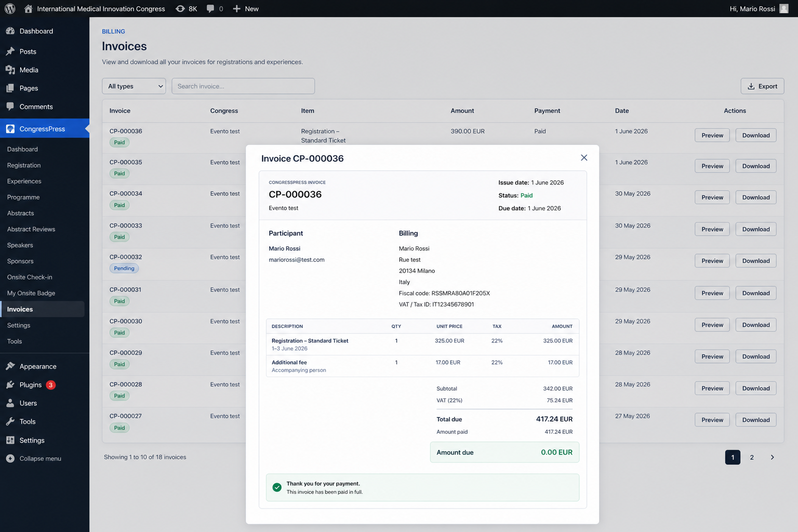
Task: Select page 1 pagination button
Action: coord(733,457)
